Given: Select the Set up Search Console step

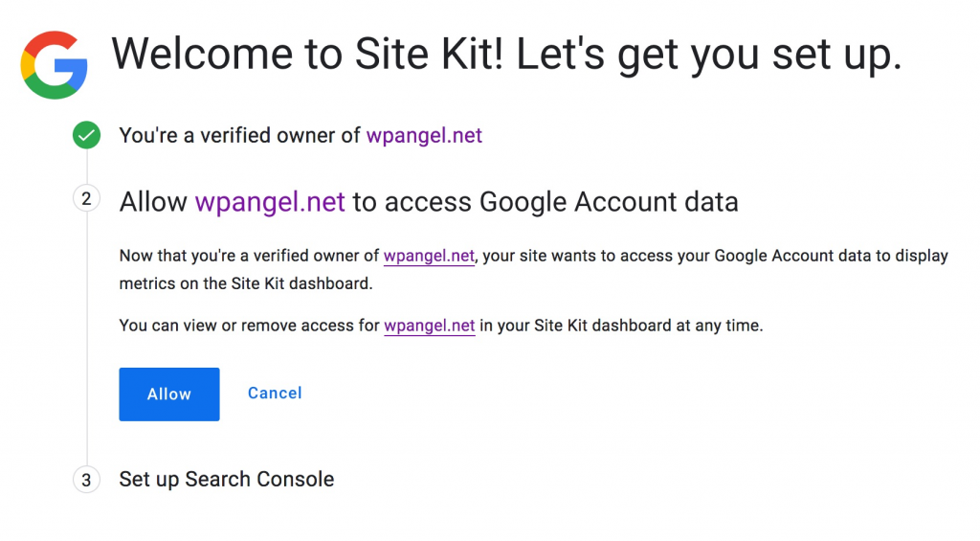Looking at the screenshot, I should coord(227,479).
